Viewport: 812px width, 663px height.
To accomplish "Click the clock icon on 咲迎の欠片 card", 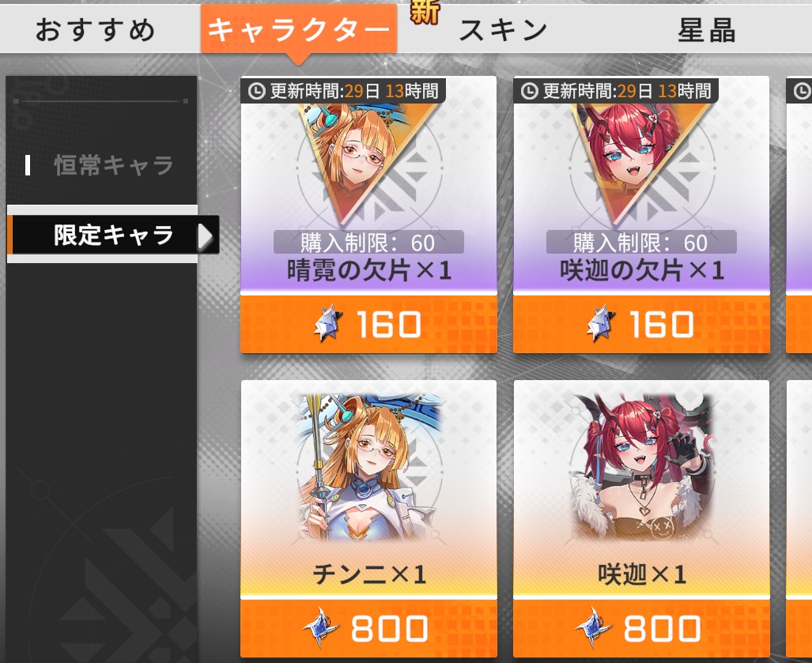I will [529, 92].
